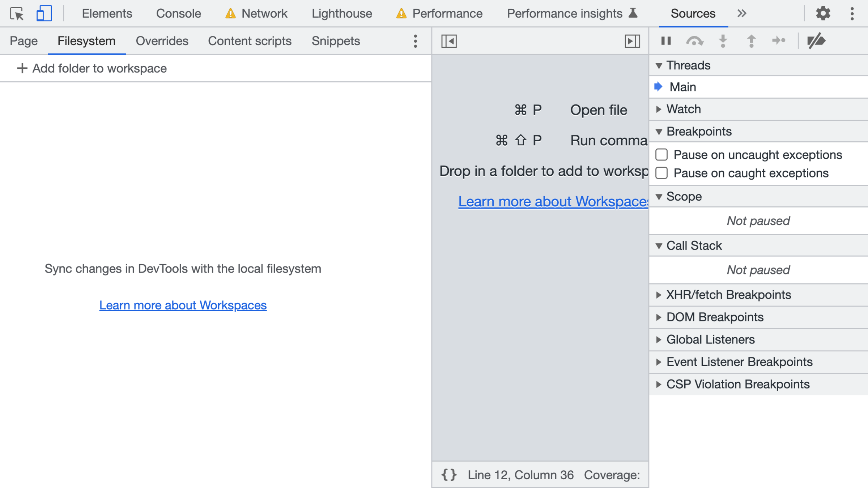The height and width of the screenshot is (488, 868).
Task: Collapse the Call Stack section
Action: tap(694, 246)
